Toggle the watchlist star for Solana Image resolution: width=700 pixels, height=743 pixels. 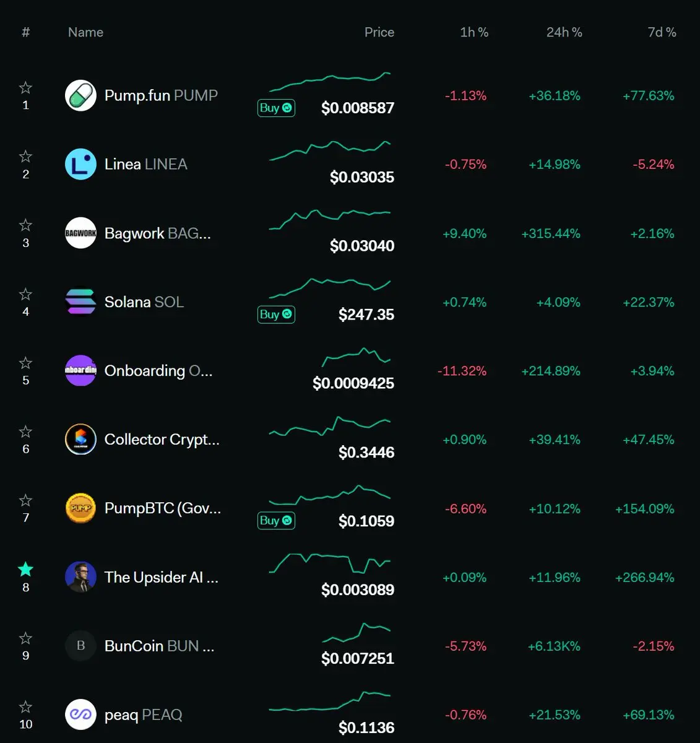pyautogui.click(x=25, y=293)
